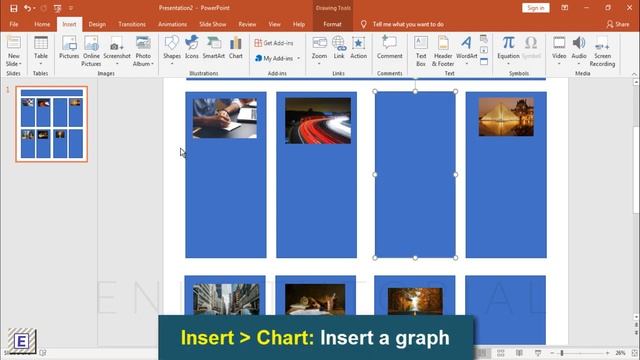Switch to Reading View in status bar
640x360 pixels.
pyautogui.click(x=519, y=353)
